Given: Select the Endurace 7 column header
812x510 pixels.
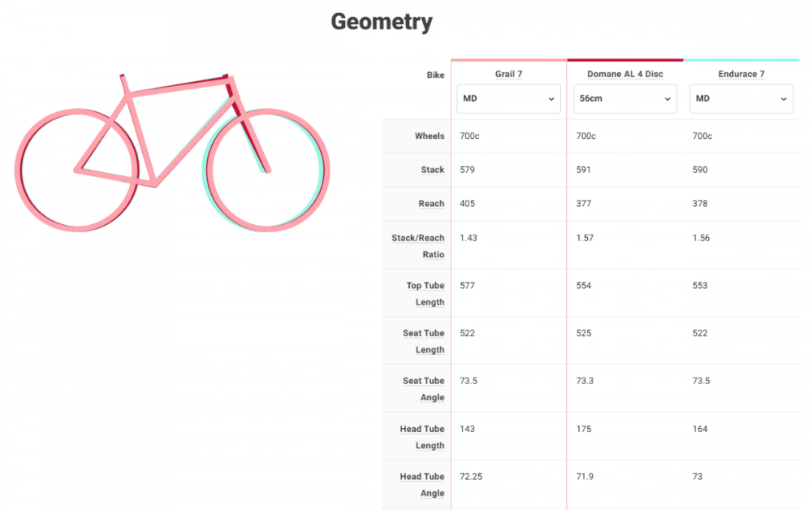Looking at the screenshot, I should 741,74.
